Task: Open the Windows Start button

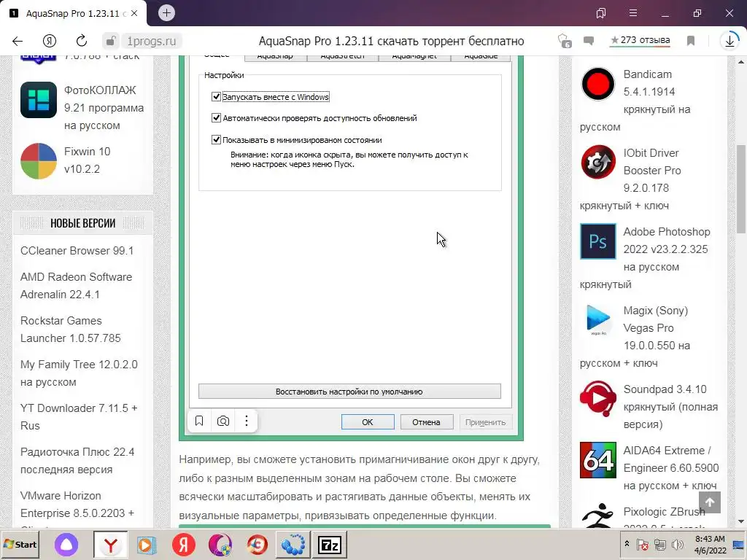Action: pyautogui.click(x=20, y=544)
